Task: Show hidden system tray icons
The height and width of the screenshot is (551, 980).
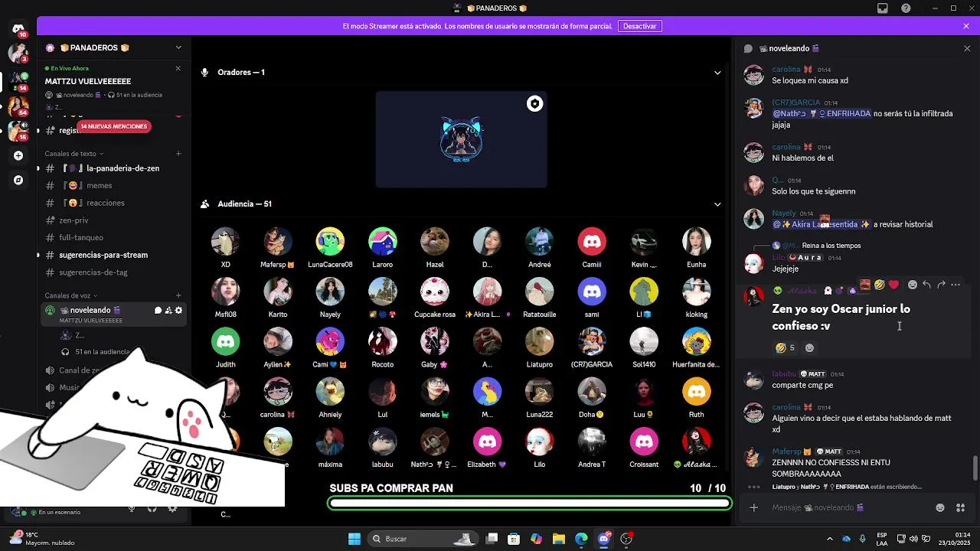Action: click(831, 539)
